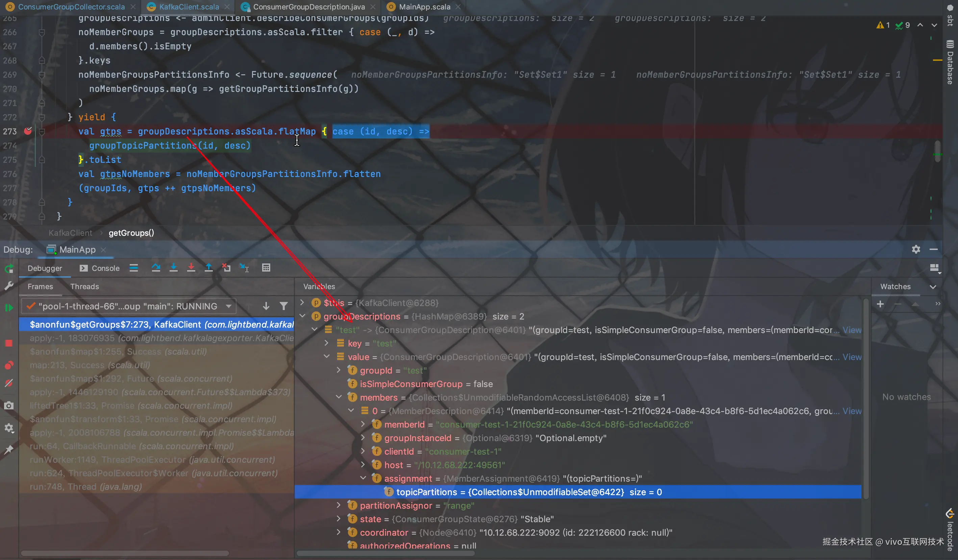Open the Console debug tab
Screen dimensions: 958x560
coord(100,268)
